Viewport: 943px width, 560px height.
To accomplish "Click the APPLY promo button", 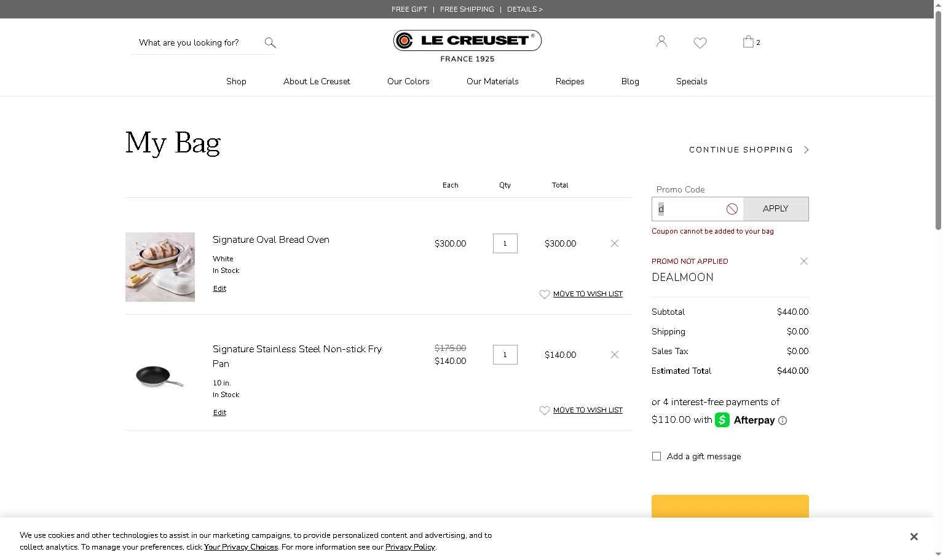I will click(x=775, y=209).
